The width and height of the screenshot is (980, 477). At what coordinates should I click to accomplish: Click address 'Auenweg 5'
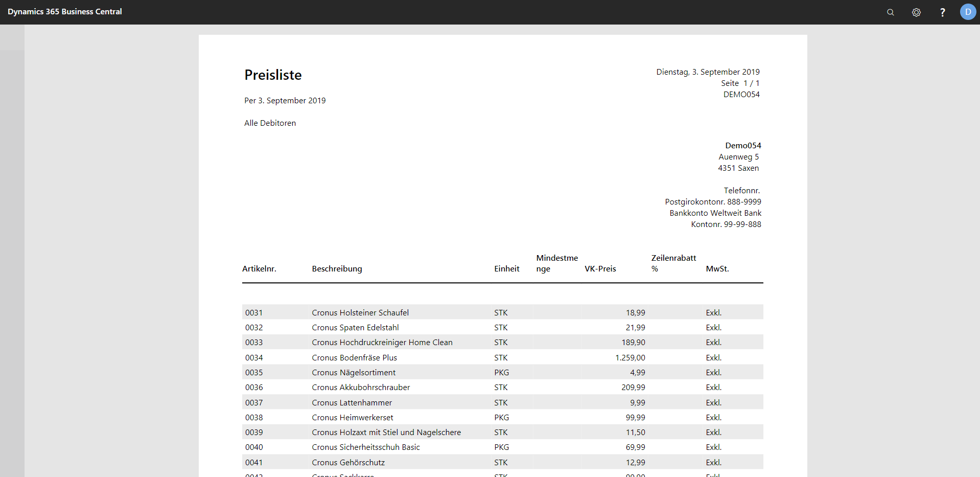click(x=738, y=157)
